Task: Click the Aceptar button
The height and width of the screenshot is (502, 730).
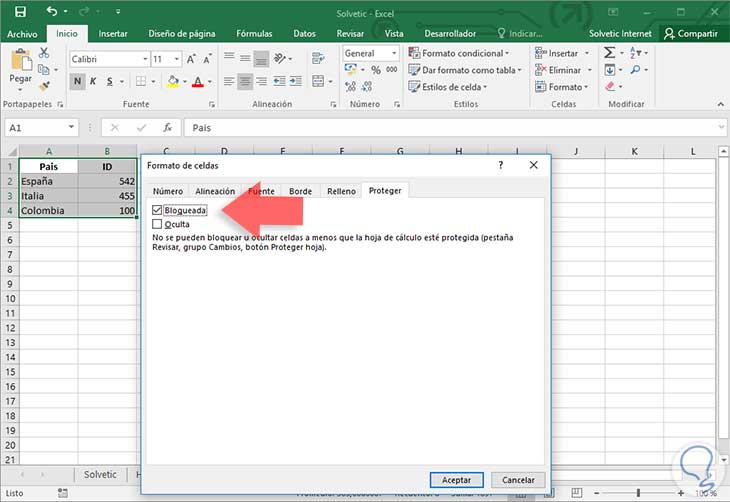Action: 456,480
